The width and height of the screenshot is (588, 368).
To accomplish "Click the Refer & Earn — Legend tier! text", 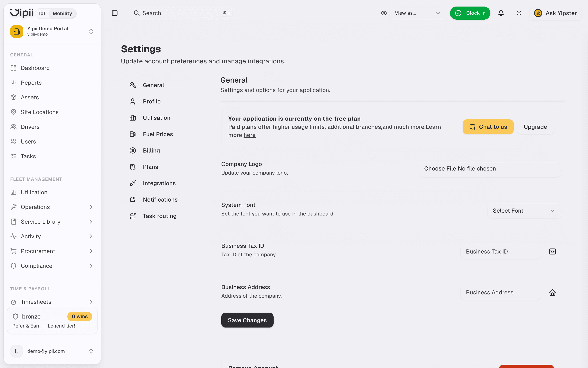I will click(44, 326).
